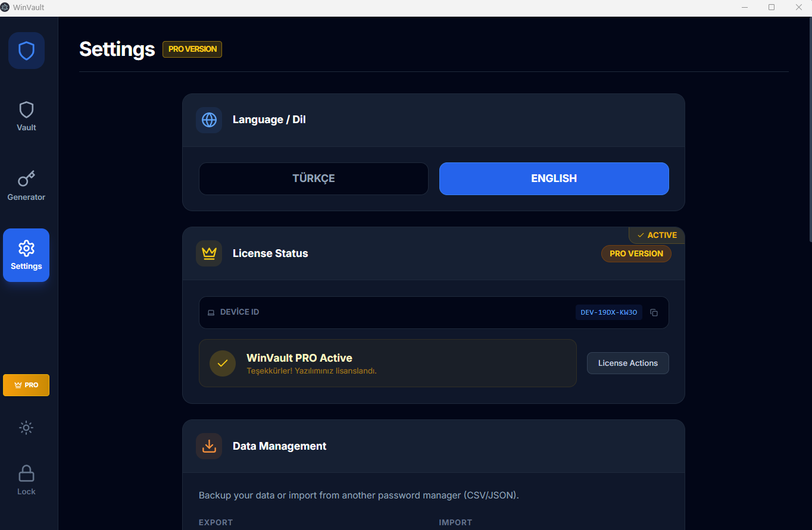The height and width of the screenshot is (530, 812).
Task: Copy the Device ID to clipboard
Action: (654, 313)
